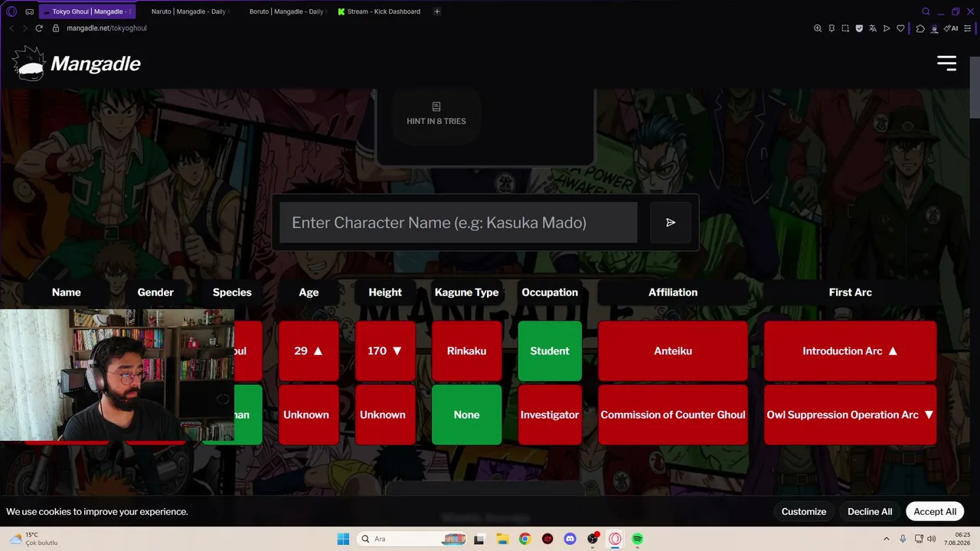The width and height of the screenshot is (980, 551).
Task: Open the volume control in system tray
Action: pyautogui.click(x=931, y=539)
